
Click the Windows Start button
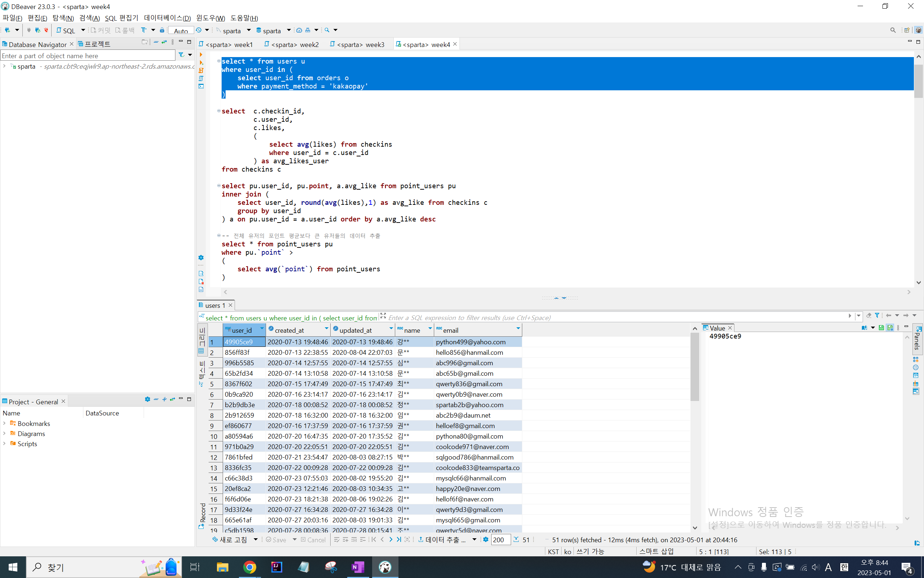tap(13, 567)
